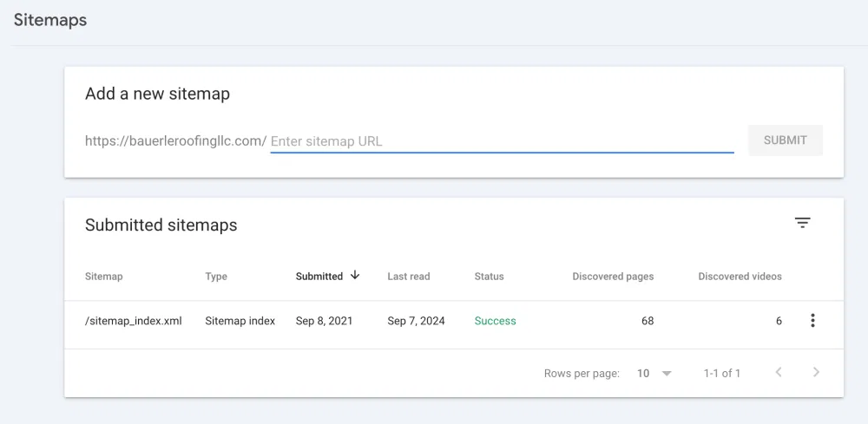This screenshot has height=424, width=868.
Task: Click the sort arrow next to Submitted
Action: 355,275
